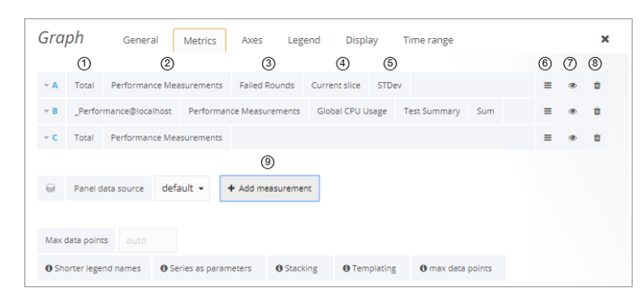Show max data points help info

pos(458,268)
